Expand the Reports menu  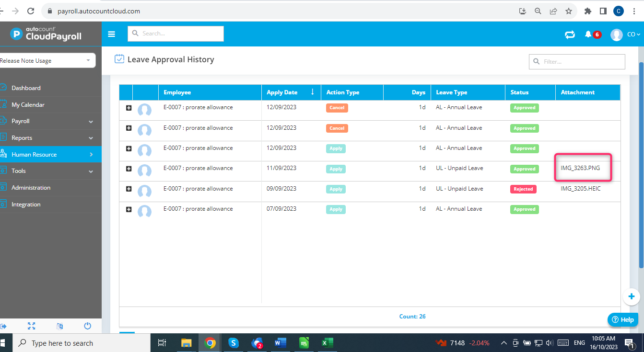(x=50, y=138)
